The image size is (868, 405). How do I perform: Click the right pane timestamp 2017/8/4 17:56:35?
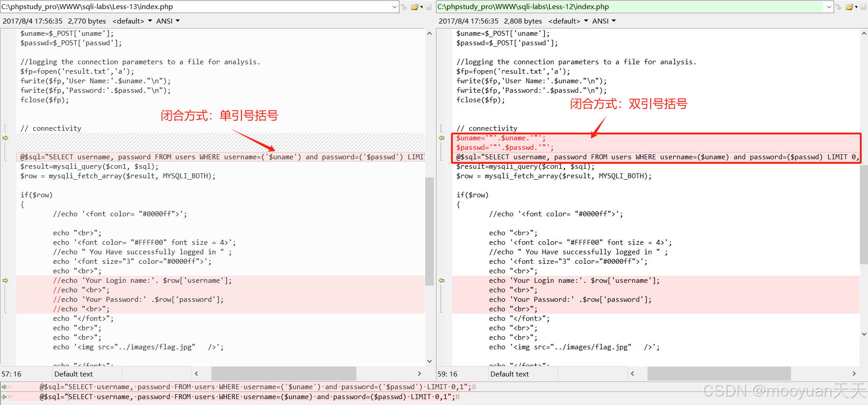click(x=469, y=21)
